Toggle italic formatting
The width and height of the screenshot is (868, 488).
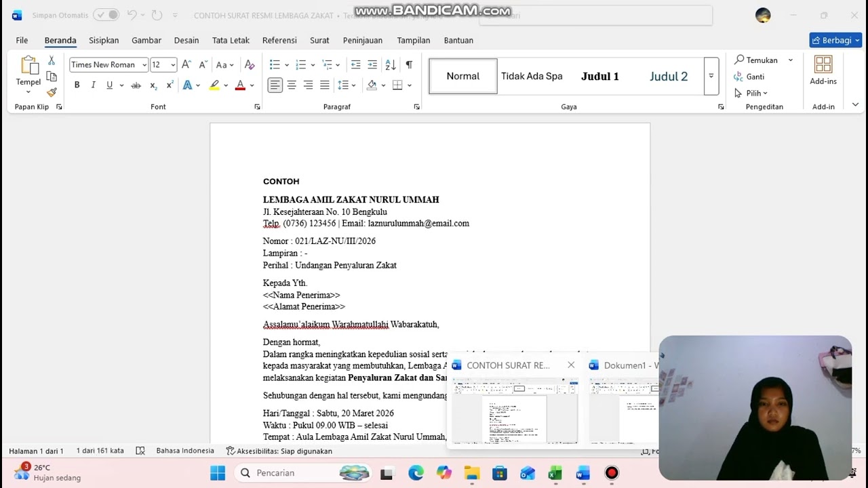click(x=93, y=85)
